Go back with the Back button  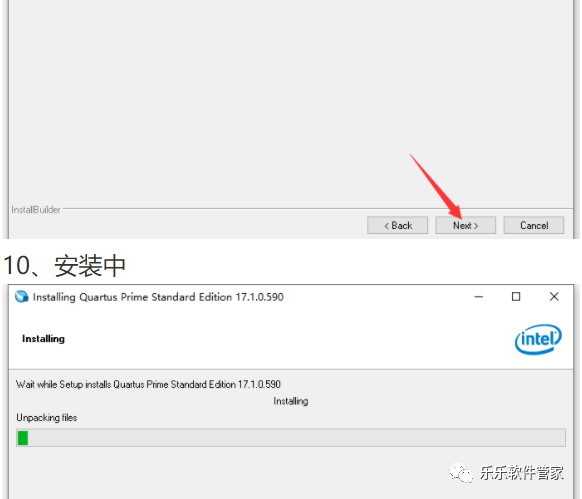[x=397, y=225]
